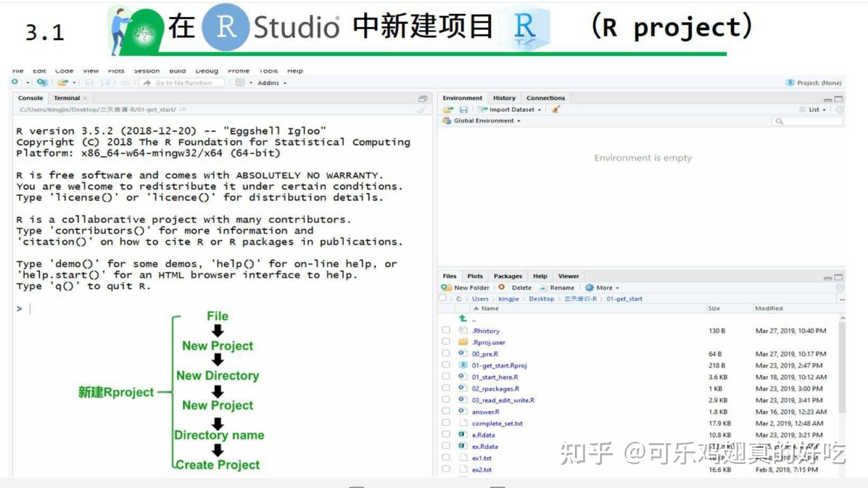The width and height of the screenshot is (868, 488).
Task: Refresh the Environment pane
Action: pos(840,109)
